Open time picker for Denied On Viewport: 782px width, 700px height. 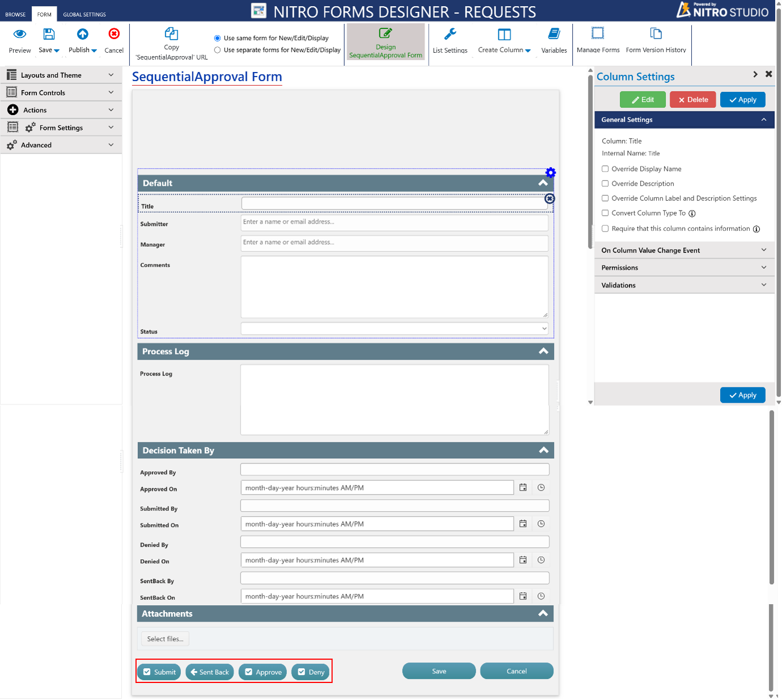[541, 560]
